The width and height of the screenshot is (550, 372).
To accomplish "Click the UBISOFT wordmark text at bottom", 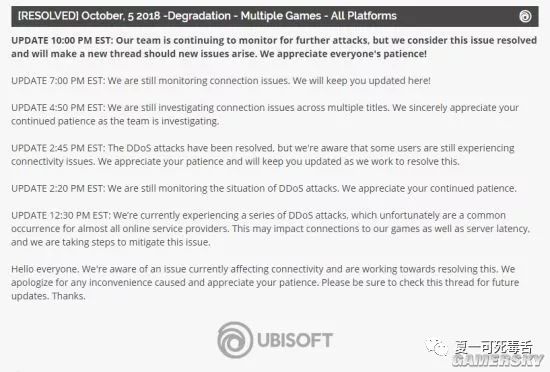I will click(x=295, y=340).
